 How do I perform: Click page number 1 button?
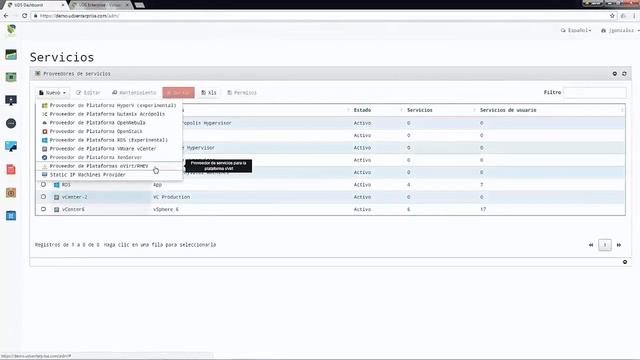coord(605,245)
